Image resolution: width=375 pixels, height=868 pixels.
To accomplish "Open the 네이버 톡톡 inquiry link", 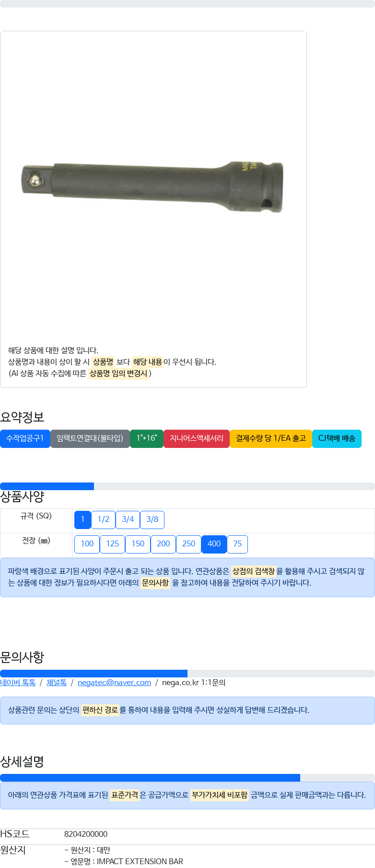I will (x=18, y=683).
